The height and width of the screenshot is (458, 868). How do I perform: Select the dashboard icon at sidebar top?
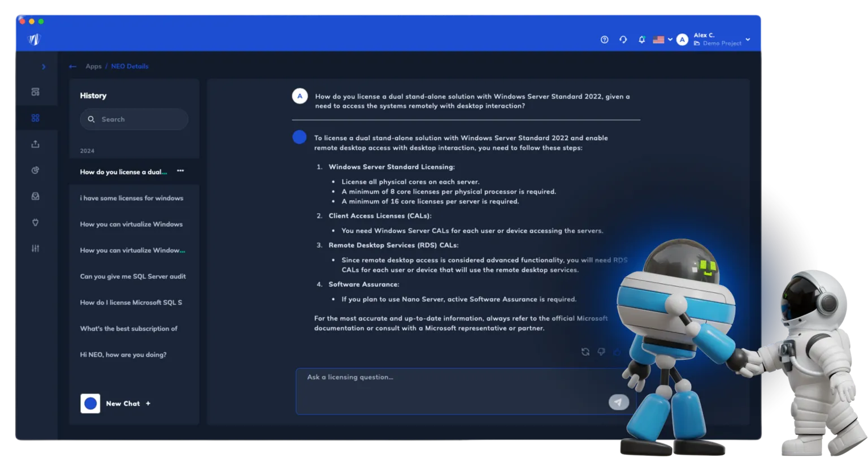click(36, 91)
